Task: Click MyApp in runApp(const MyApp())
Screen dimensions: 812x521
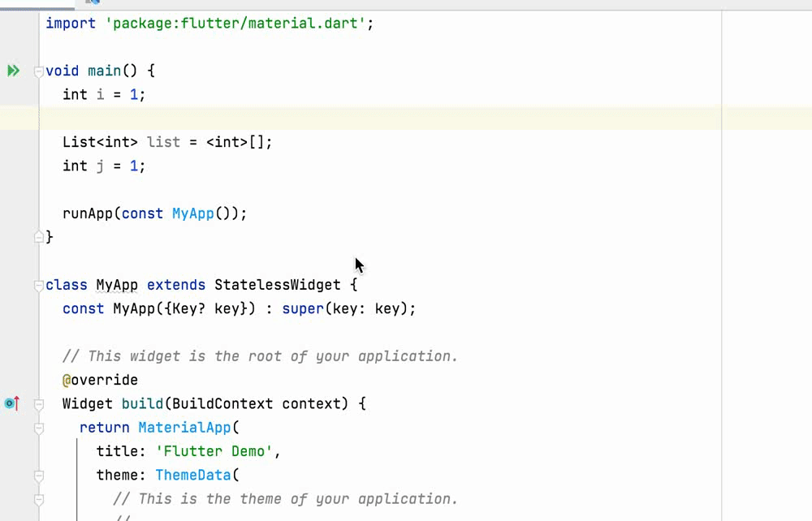Action: [x=193, y=213]
